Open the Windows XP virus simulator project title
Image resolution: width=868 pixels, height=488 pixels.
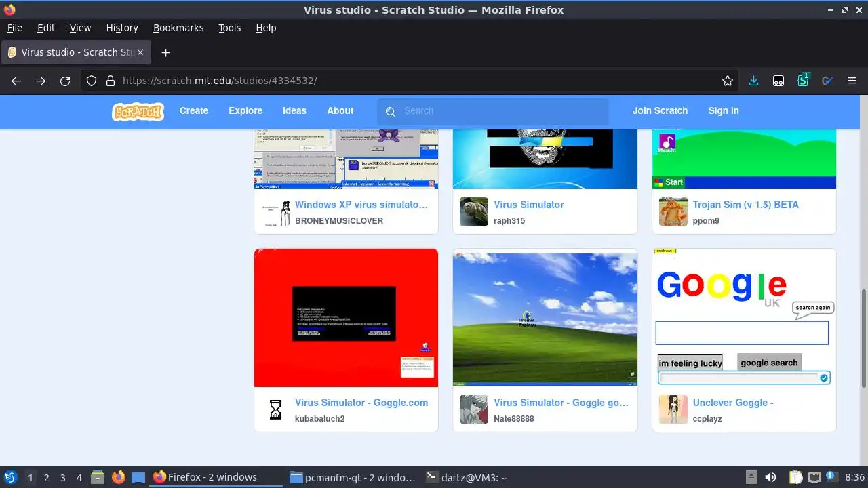click(x=361, y=205)
